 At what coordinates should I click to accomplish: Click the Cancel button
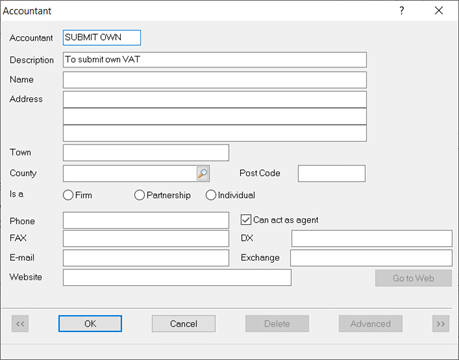coord(184,324)
